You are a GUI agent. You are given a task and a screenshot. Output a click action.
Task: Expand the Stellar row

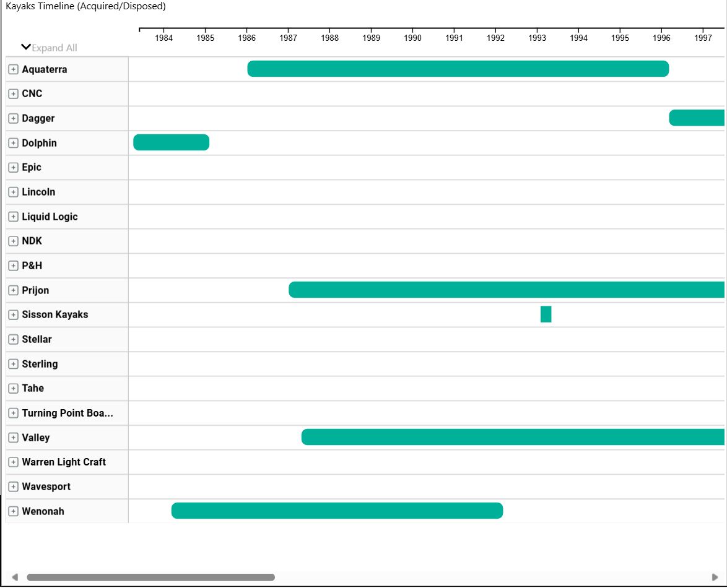click(x=14, y=339)
